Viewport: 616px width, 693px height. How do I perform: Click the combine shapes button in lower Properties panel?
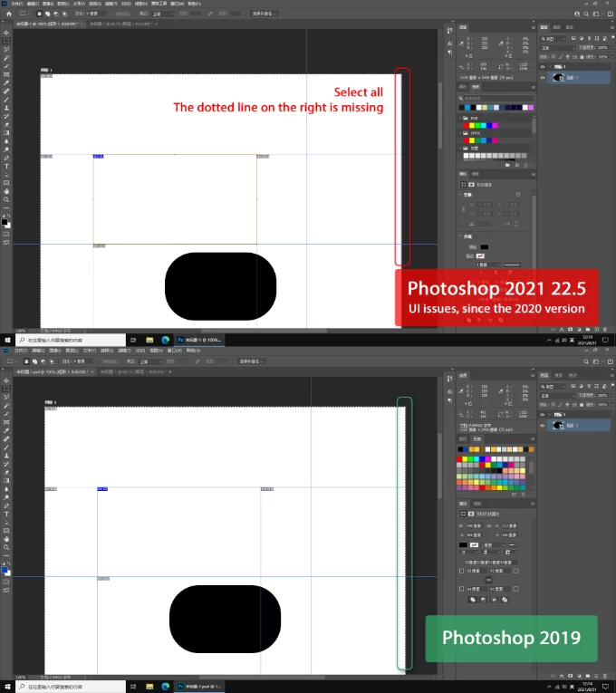tap(473, 600)
